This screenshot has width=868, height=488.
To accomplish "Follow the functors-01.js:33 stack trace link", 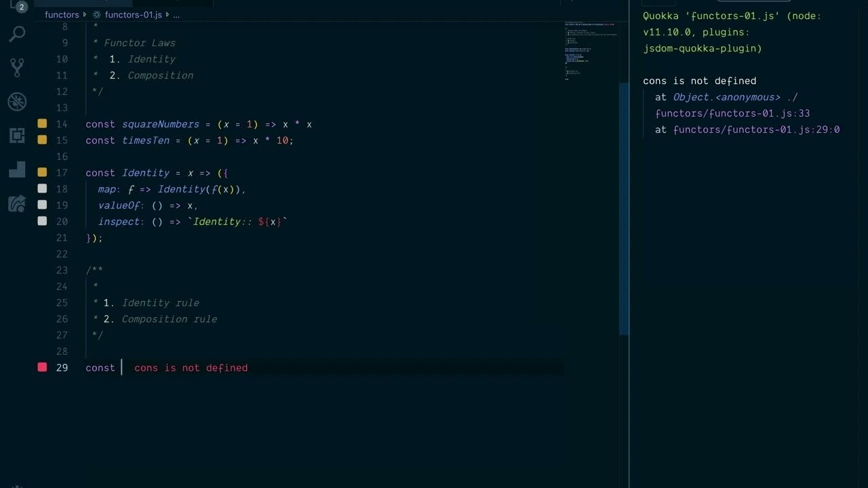I will (732, 113).
